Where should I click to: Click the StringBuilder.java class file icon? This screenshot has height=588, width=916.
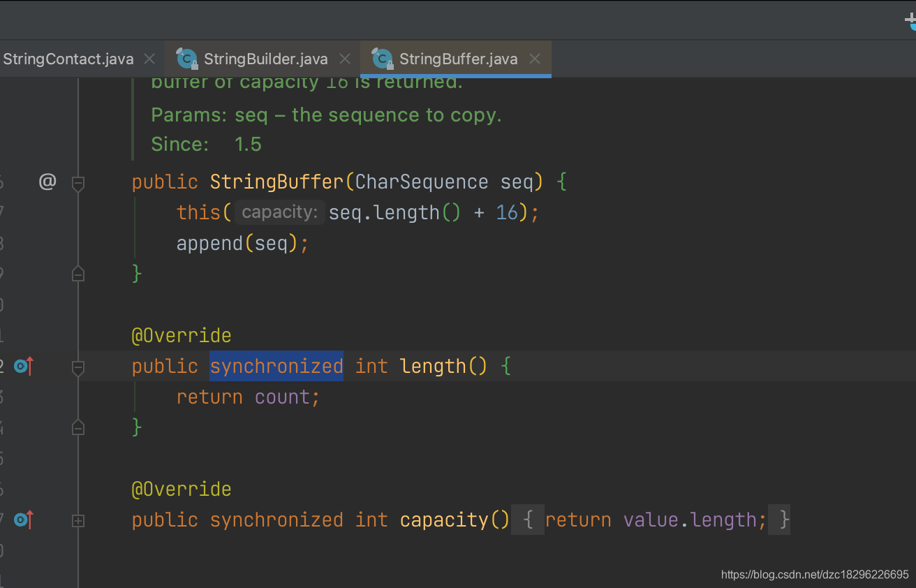click(187, 59)
